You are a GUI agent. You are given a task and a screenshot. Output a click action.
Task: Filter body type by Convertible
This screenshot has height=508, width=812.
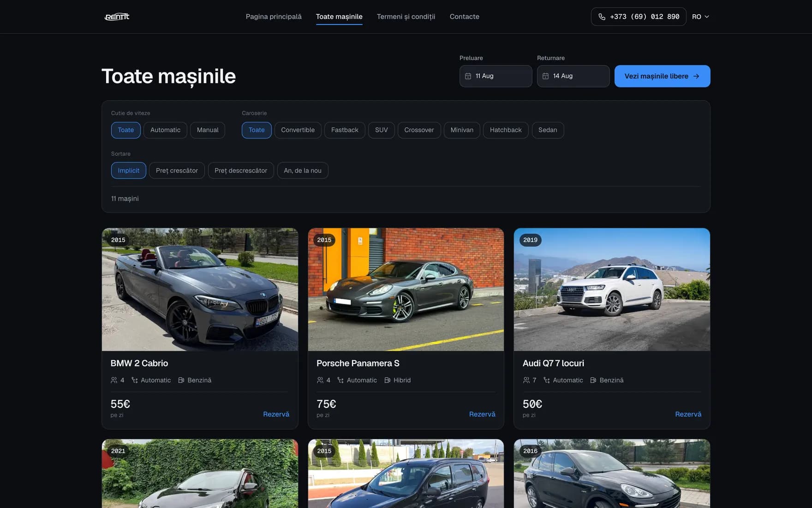pyautogui.click(x=298, y=130)
